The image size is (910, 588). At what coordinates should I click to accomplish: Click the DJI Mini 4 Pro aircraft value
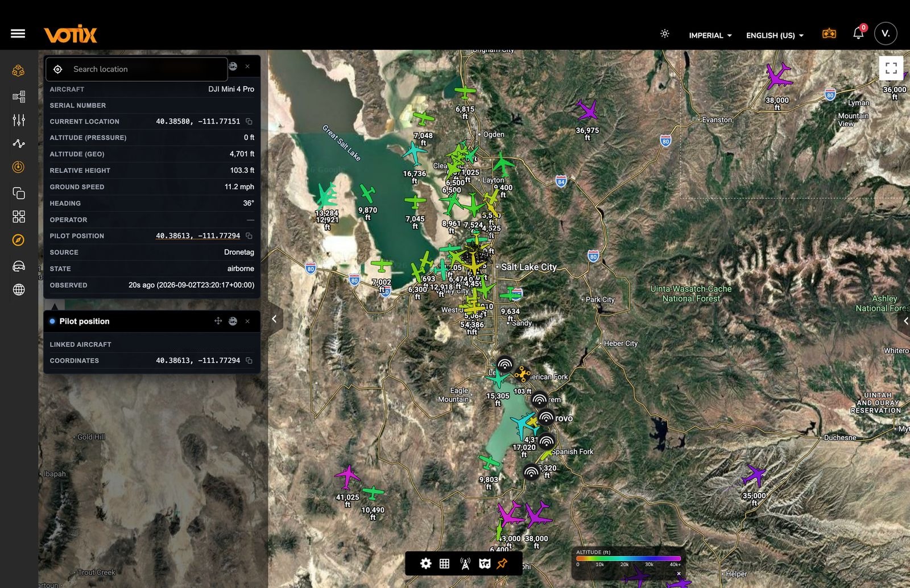pos(231,89)
